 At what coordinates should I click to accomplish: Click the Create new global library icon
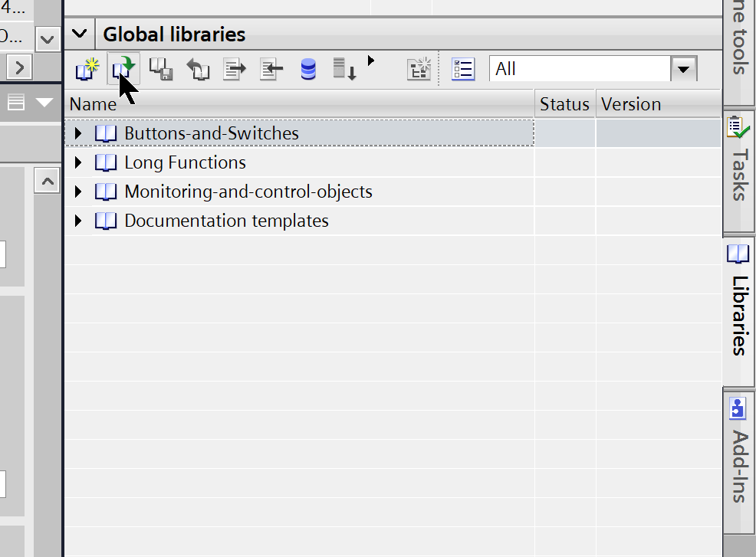point(87,70)
